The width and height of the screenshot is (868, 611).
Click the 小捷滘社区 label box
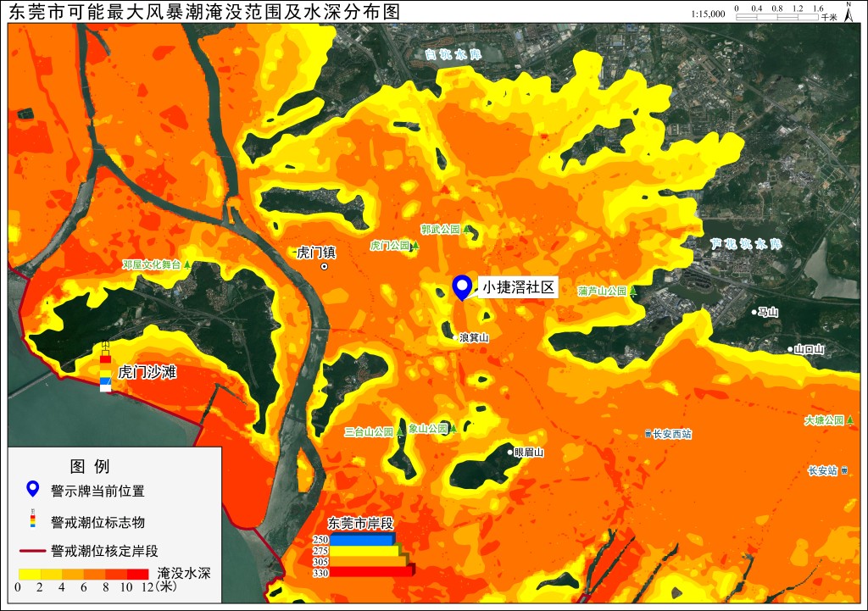tap(518, 287)
